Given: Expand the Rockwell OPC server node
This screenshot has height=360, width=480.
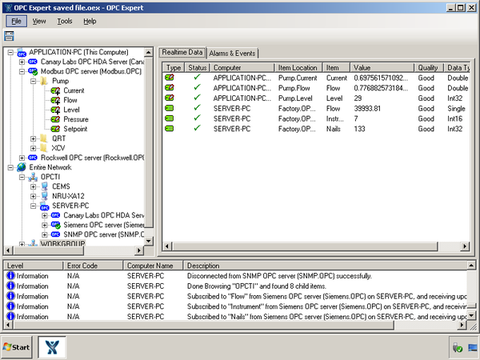Looking at the screenshot, I should tap(22, 158).
